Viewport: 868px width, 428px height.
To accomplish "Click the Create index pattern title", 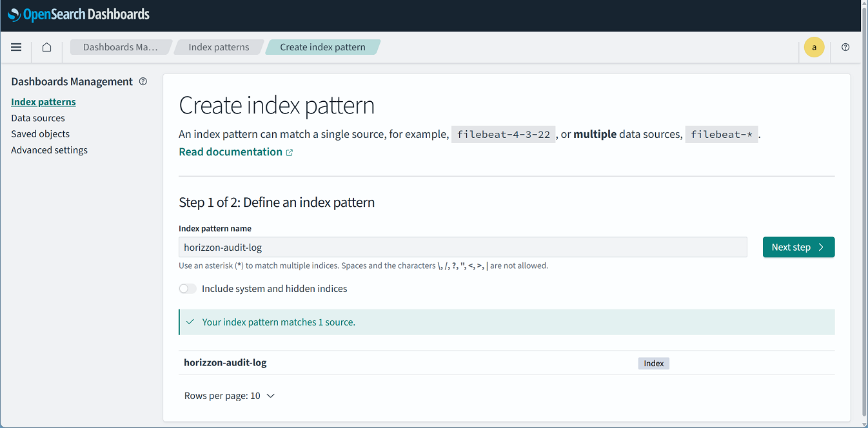I will point(277,105).
